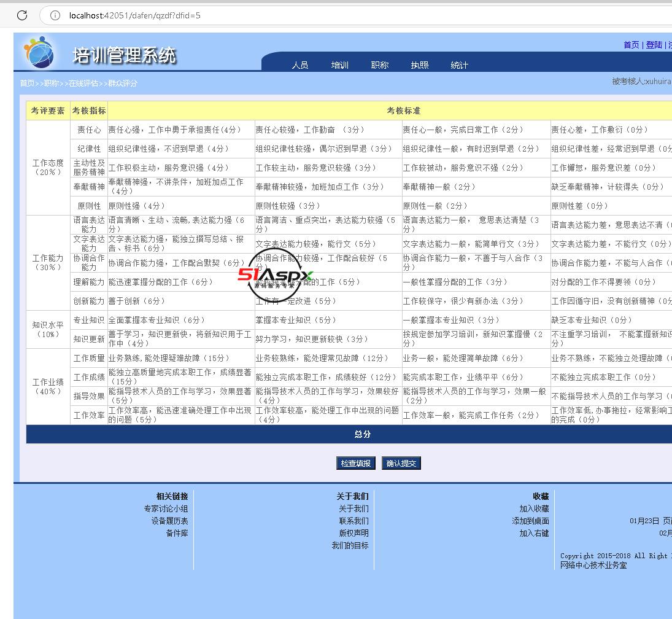This screenshot has width=672, height=619.
Task: Select 奉献精神一般（2分）cell
Action: point(476,187)
